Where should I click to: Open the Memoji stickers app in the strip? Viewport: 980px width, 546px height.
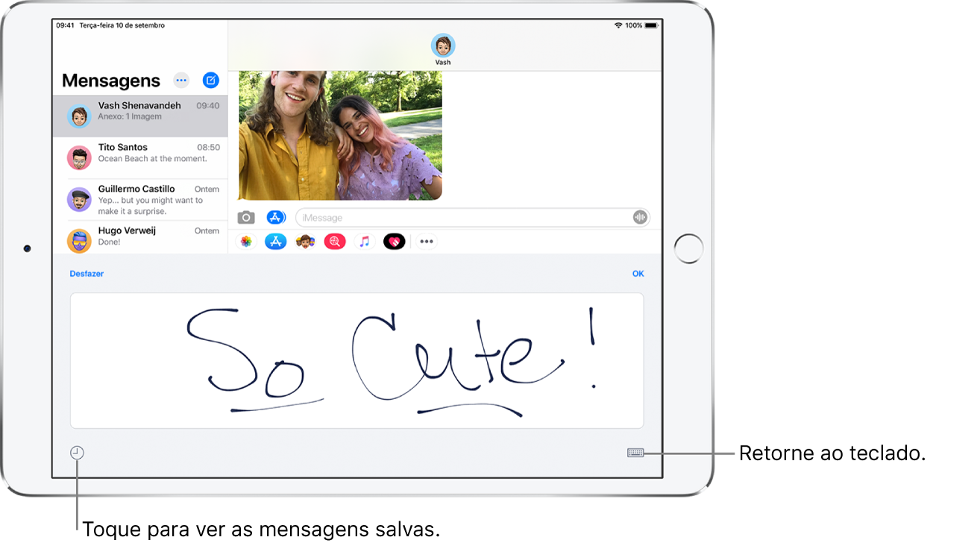pos(305,242)
